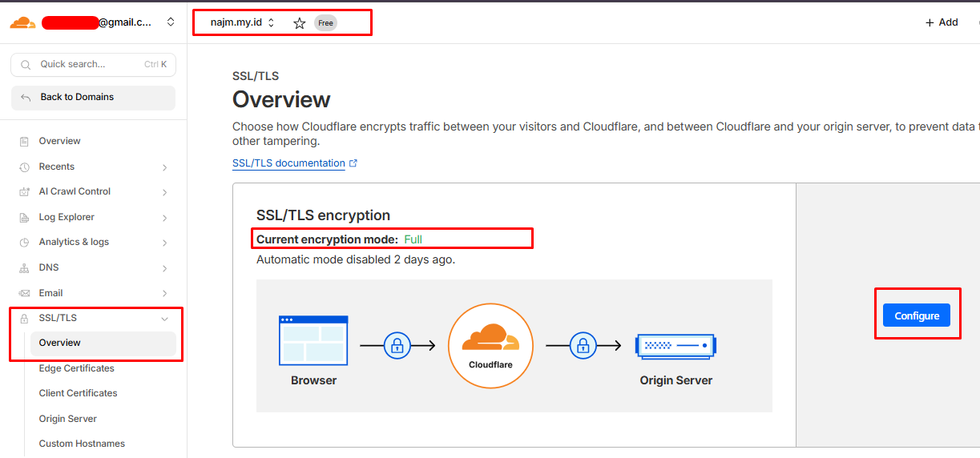Focus the Quick search field
The width and height of the screenshot is (980, 458).
(93, 65)
